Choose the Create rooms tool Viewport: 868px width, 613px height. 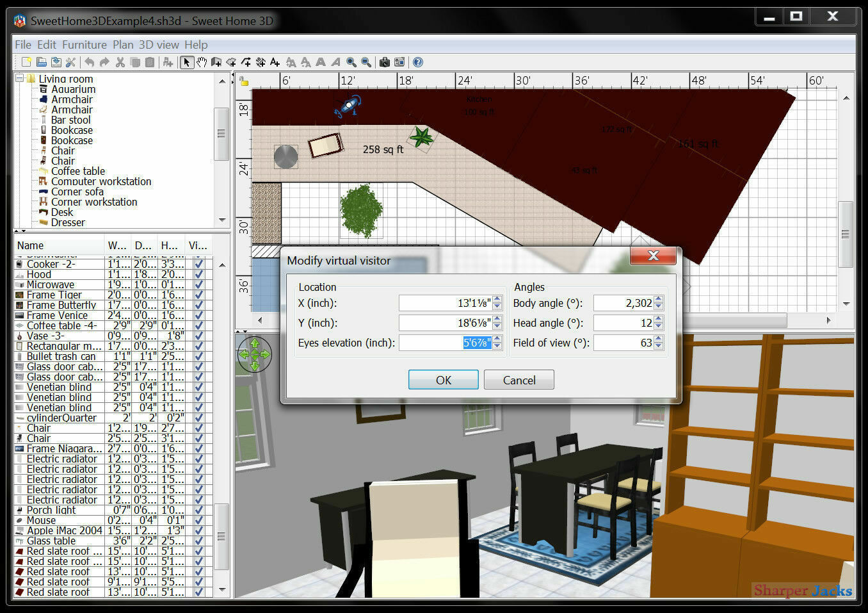pyautogui.click(x=231, y=62)
